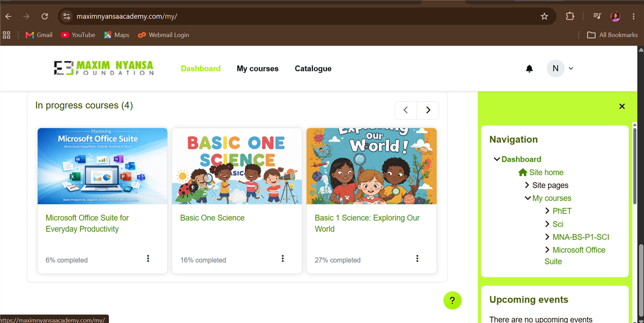644x323 pixels.
Task: Open Chrome three-dot menu
Action: (x=634, y=17)
